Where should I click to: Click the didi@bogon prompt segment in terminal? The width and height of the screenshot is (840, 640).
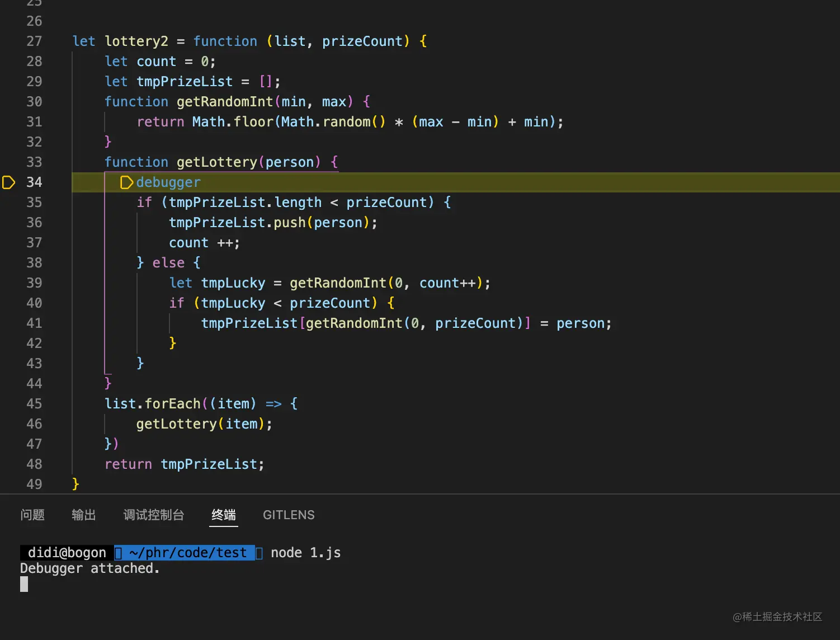67,553
